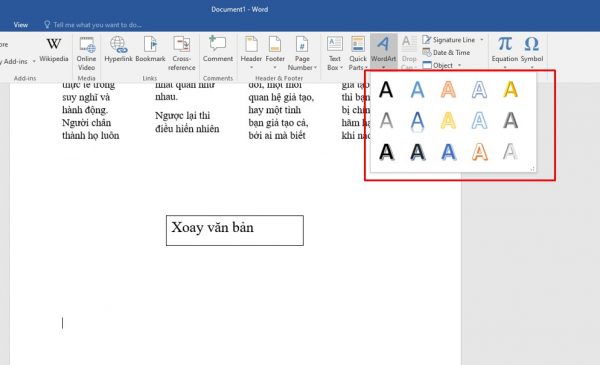Expand the Page Number dropdown arrow

315,68
